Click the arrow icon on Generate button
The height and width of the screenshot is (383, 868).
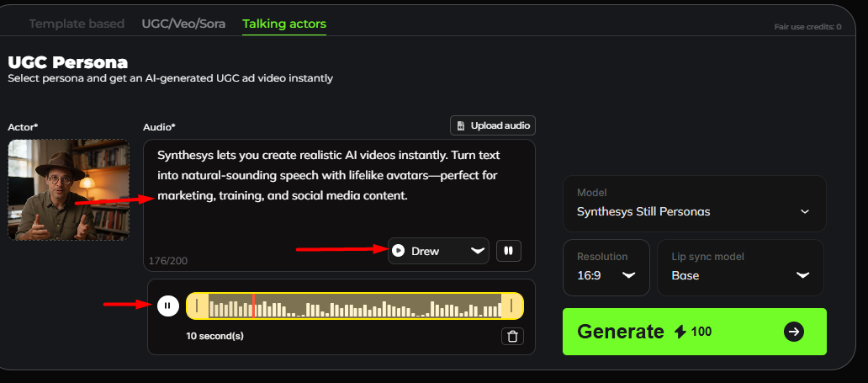(x=794, y=332)
